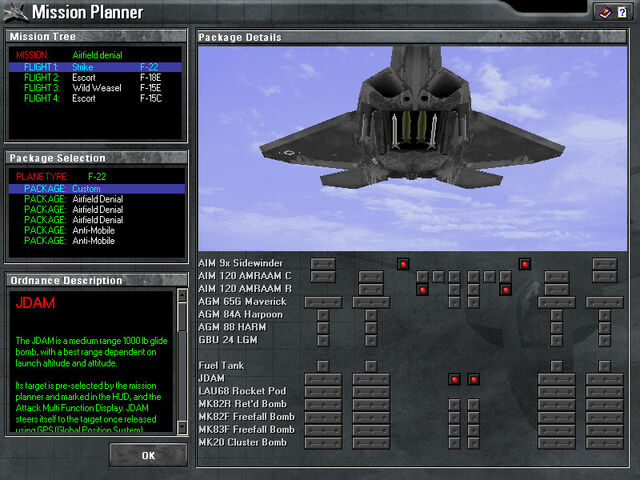Screen dimensions: 640x480
Task: Click rightmost AMRAAM C hardpoint slot
Action: [x=604, y=277]
